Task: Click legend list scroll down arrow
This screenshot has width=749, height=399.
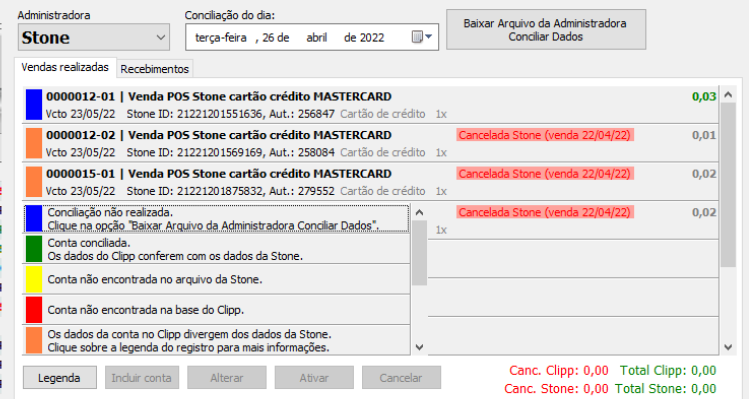Action: (x=419, y=347)
